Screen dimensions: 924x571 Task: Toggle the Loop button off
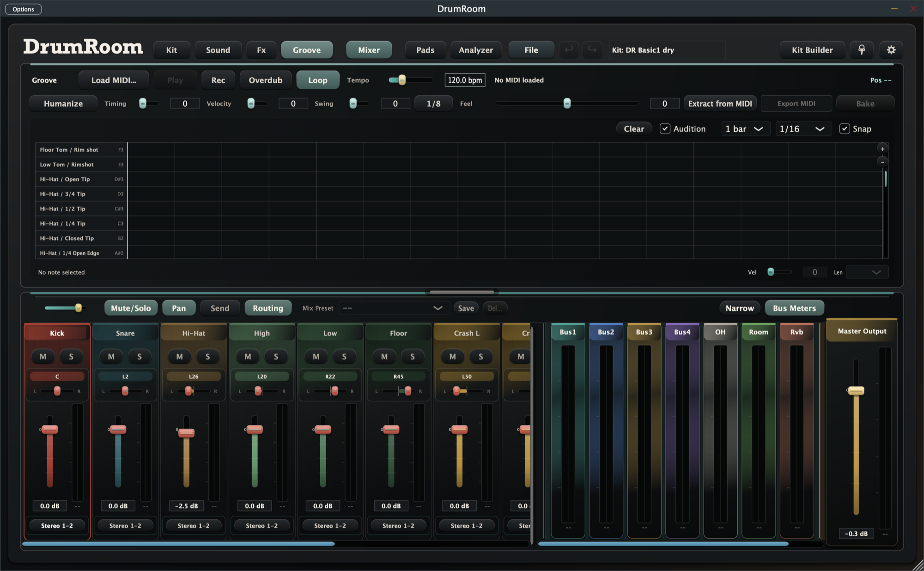coord(318,80)
